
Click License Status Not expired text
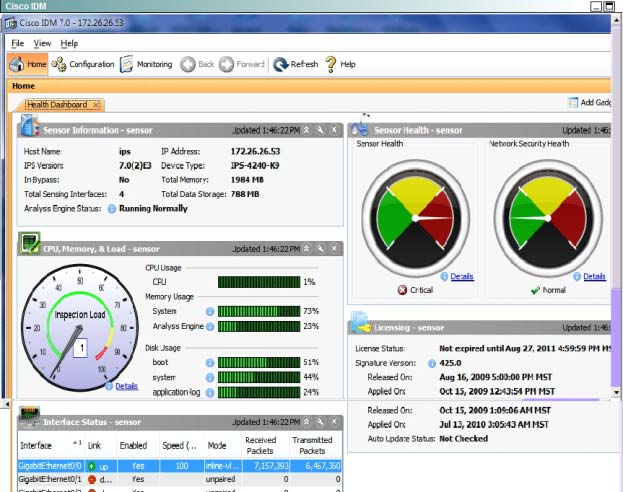pos(525,349)
